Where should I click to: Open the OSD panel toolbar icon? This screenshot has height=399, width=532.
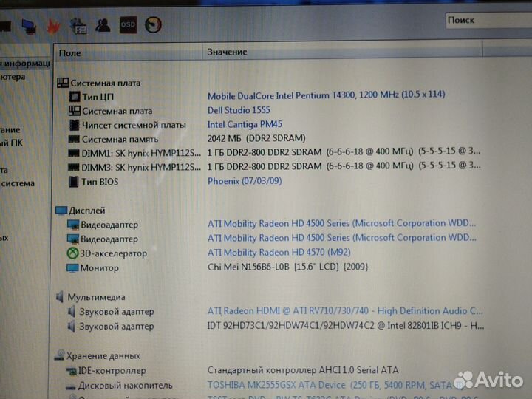click(x=128, y=25)
